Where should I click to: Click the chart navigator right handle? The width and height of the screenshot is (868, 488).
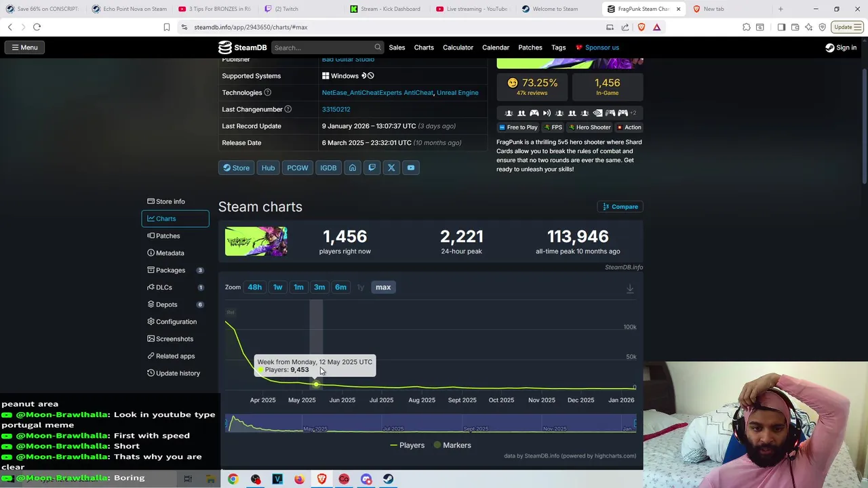[635, 424]
